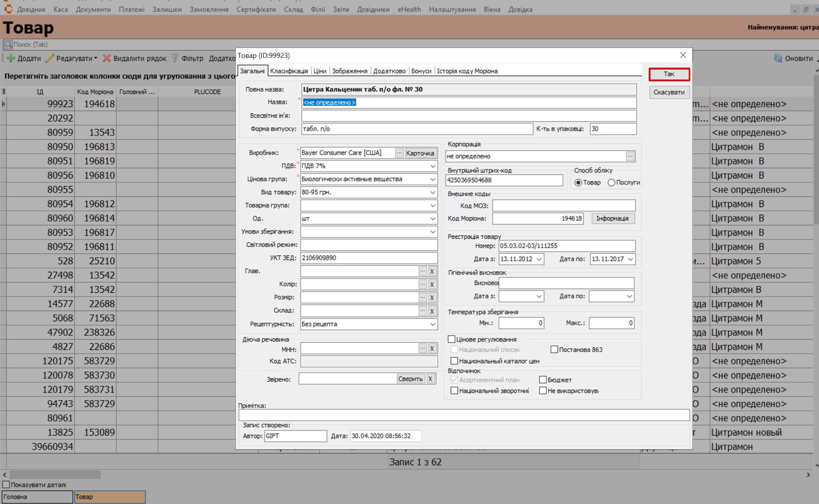
Task: Click the green plus Додати icon
Action: point(11,58)
